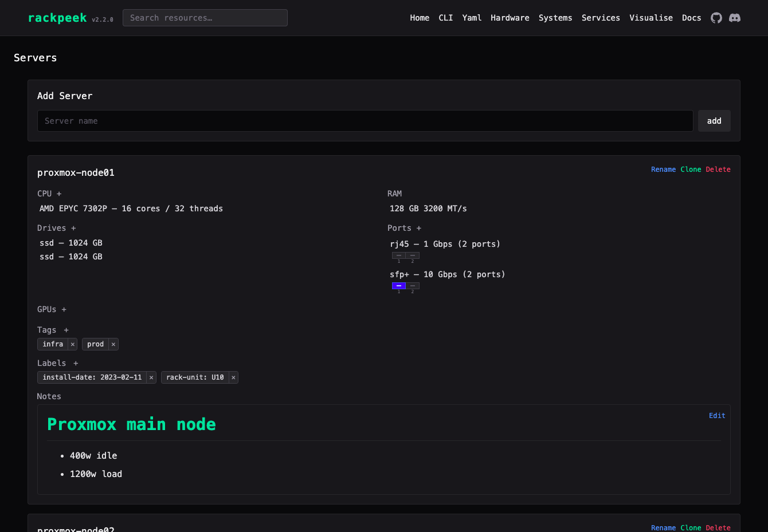
Task: Add a drive using the Drives plus
Action: point(73,228)
